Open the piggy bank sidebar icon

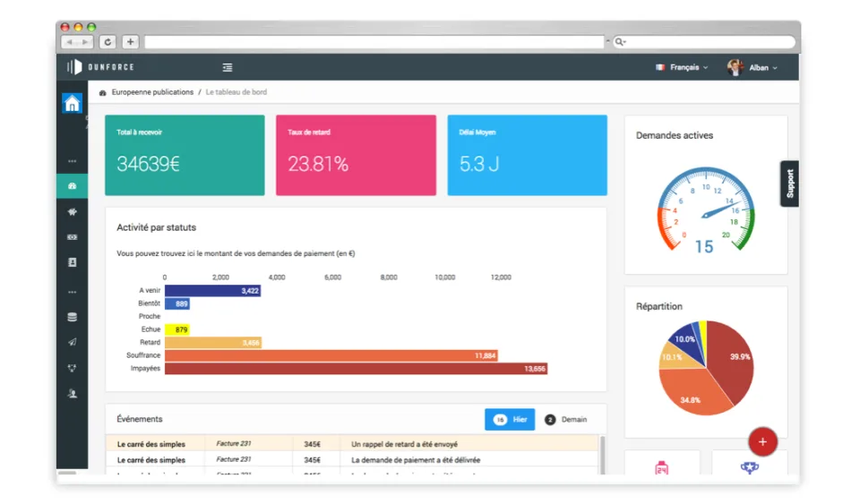tap(72, 211)
